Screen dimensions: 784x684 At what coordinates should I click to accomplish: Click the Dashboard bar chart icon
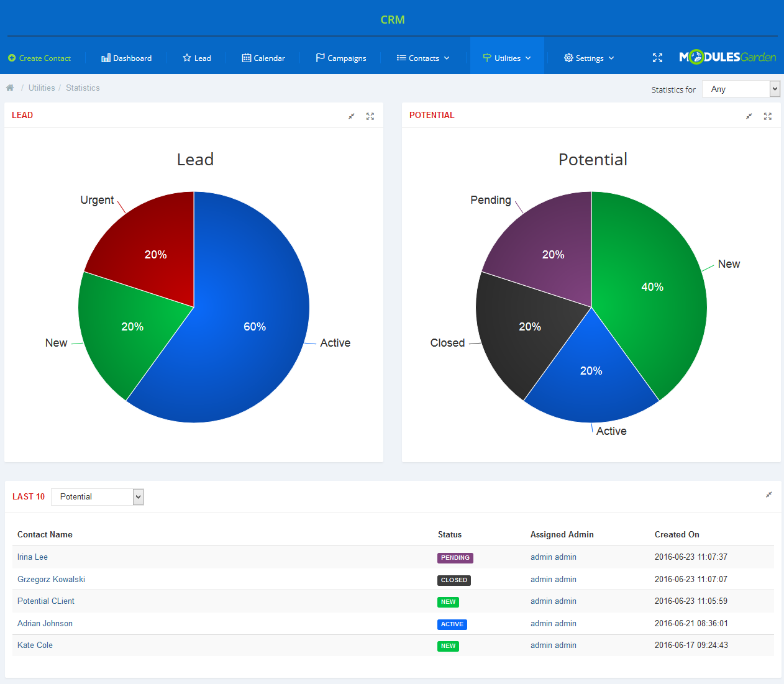(x=106, y=58)
